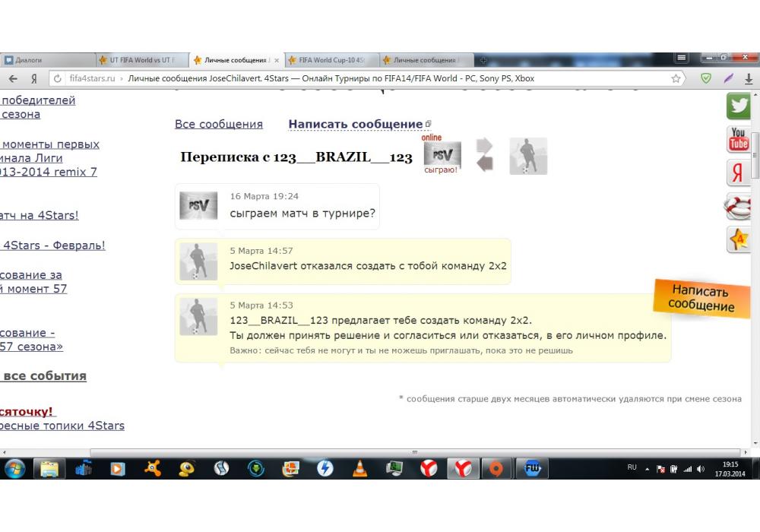Open VLC media player from taskbar
Image resolution: width=760 pixels, height=532 pixels.
click(359, 469)
